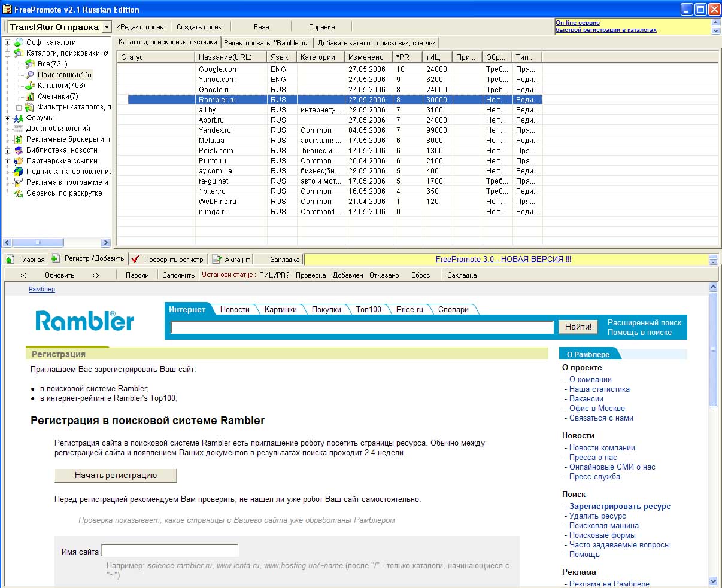Open the Справка menu
722x588 pixels.
[x=321, y=27]
